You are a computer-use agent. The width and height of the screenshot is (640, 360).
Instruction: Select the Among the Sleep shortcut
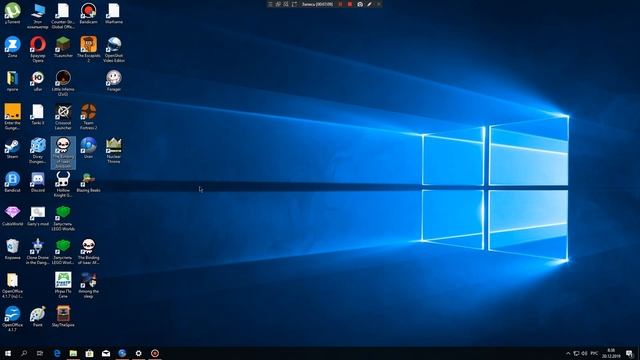click(x=88, y=286)
